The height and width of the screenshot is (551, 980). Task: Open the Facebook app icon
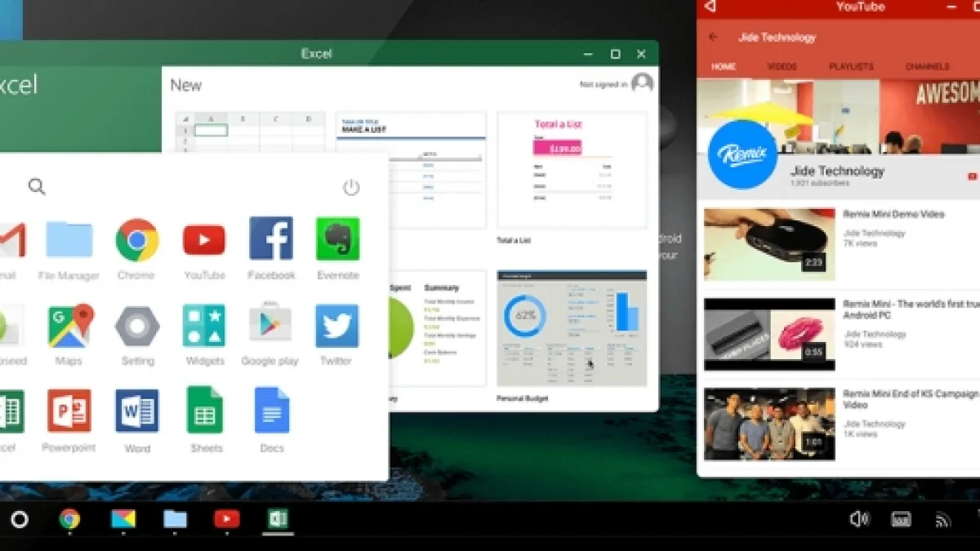[x=271, y=239]
